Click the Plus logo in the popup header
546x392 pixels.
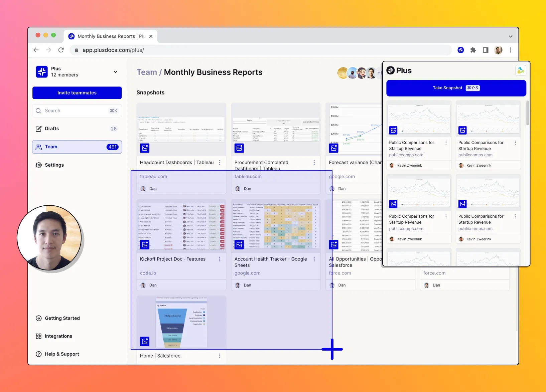pyautogui.click(x=399, y=70)
